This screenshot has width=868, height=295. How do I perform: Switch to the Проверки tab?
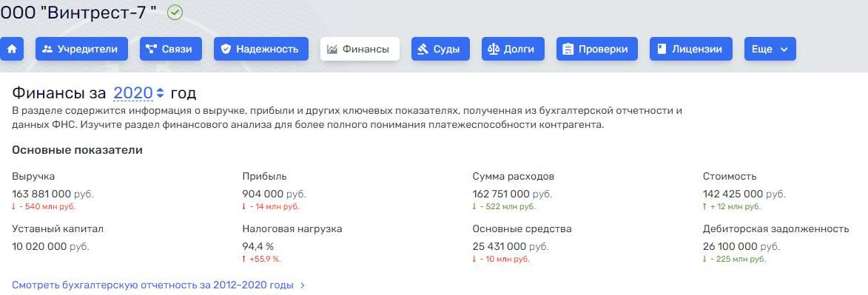pyautogui.click(x=596, y=50)
